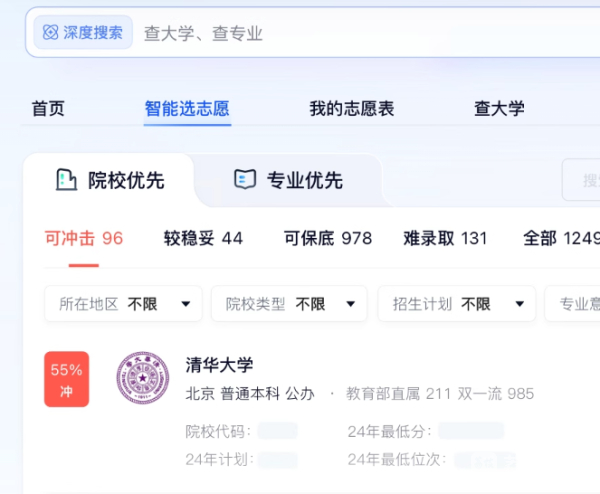Open the 招生计划 dropdown

tap(457, 304)
